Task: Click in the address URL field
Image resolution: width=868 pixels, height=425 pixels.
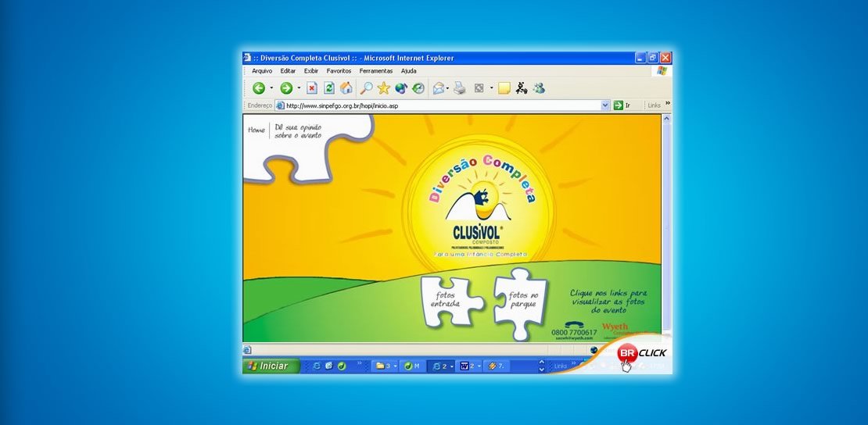Action: [x=443, y=105]
